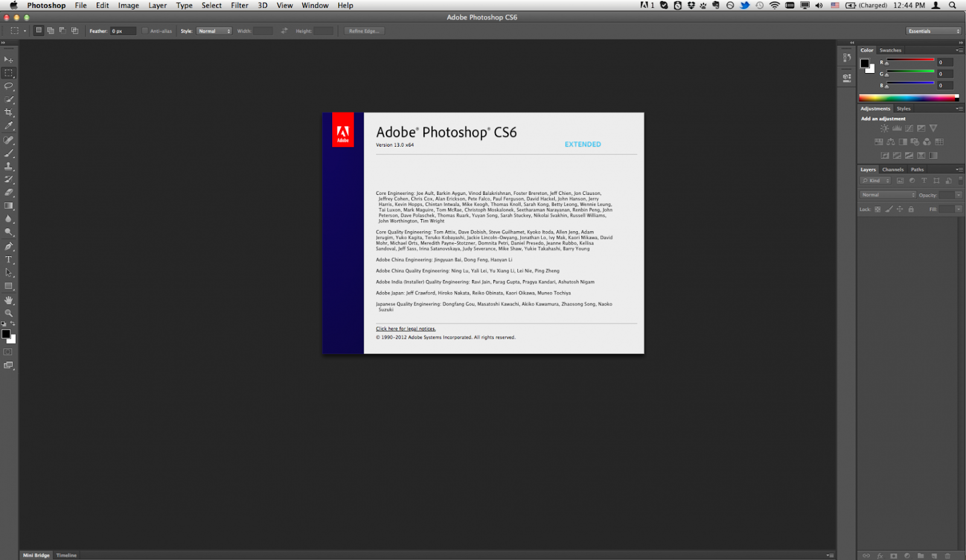The image size is (966, 560).
Task: Add a Curves adjustment
Action: [x=909, y=129]
